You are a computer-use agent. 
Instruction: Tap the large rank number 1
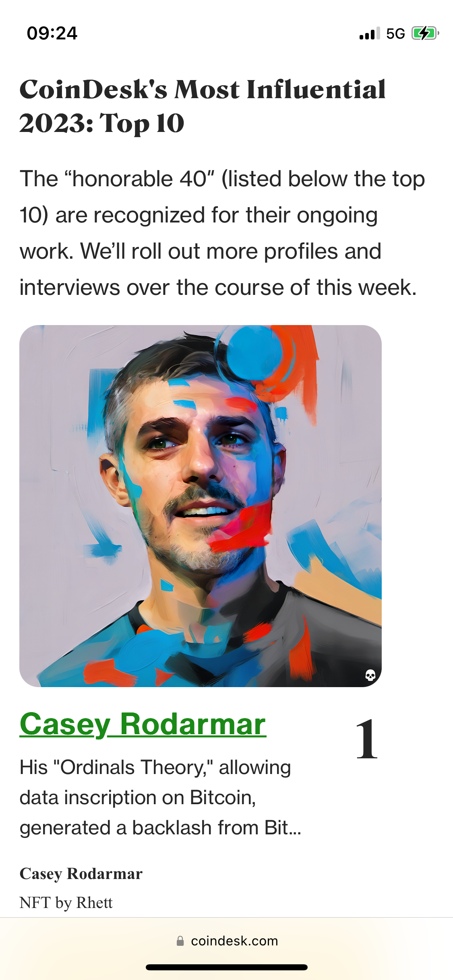point(367,739)
